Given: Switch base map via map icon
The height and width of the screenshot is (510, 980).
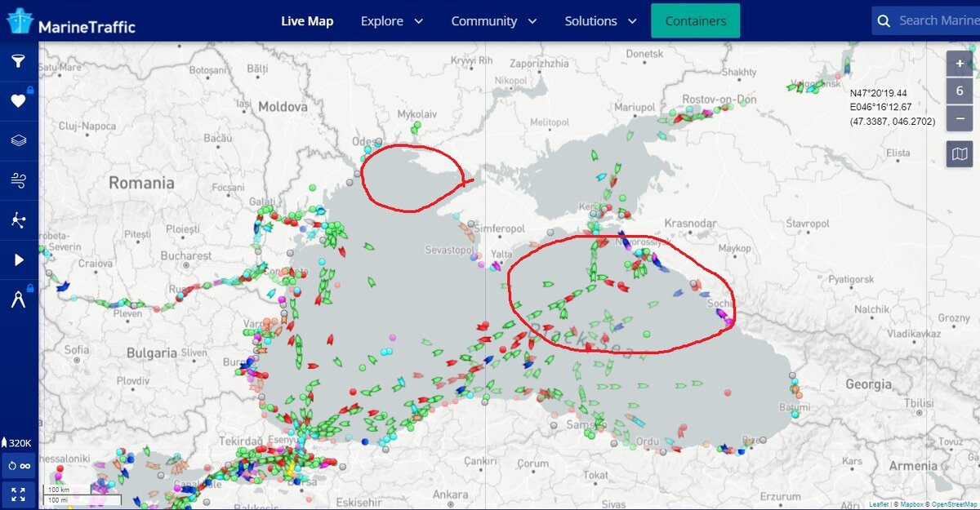Looking at the screenshot, I should (x=960, y=153).
